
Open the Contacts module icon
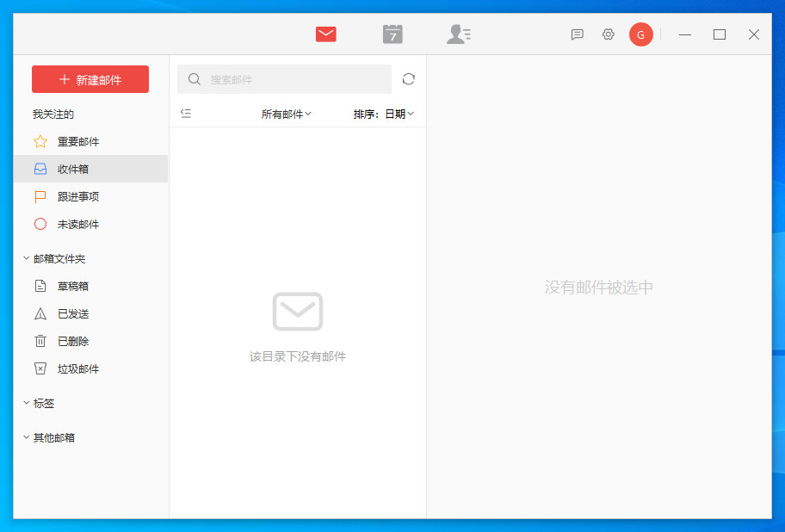459,34
